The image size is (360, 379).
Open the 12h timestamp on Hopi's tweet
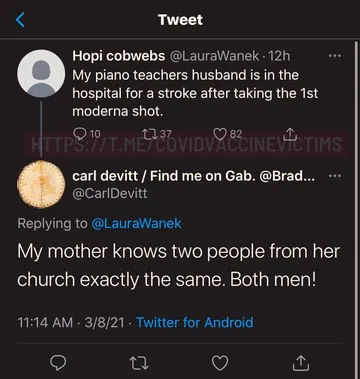pyautogui.click(x=279, y=56)
